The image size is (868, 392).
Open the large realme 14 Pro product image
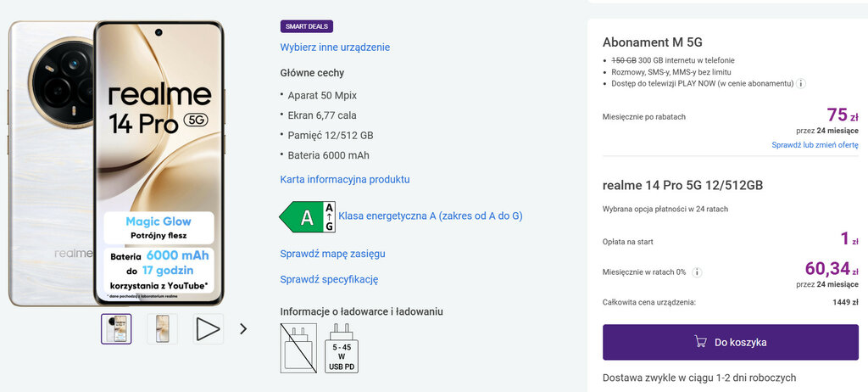(116, 161)
